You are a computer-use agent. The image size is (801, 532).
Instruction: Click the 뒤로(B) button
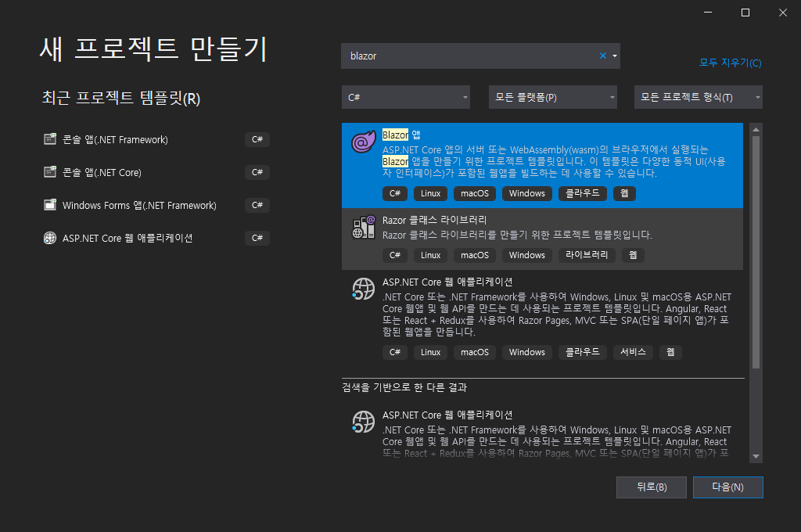pyautogui.click(x=652, y=487)
